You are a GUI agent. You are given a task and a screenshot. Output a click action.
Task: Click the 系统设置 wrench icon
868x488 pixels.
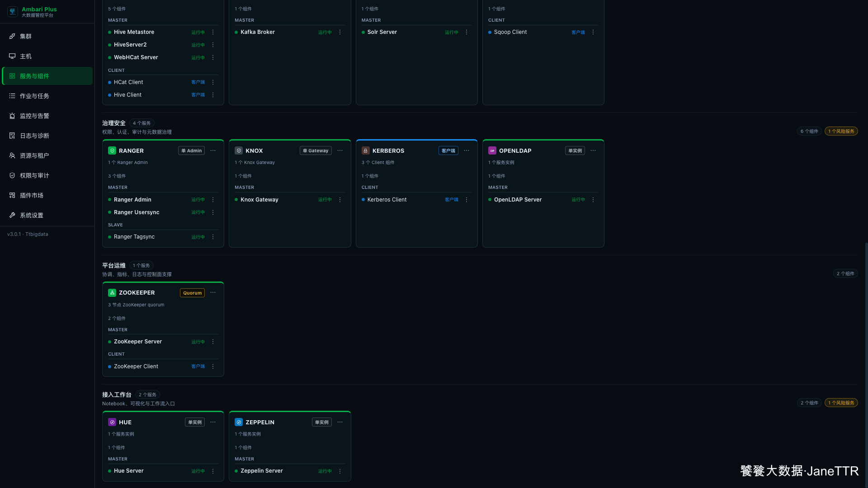click(x=12, y=215)
